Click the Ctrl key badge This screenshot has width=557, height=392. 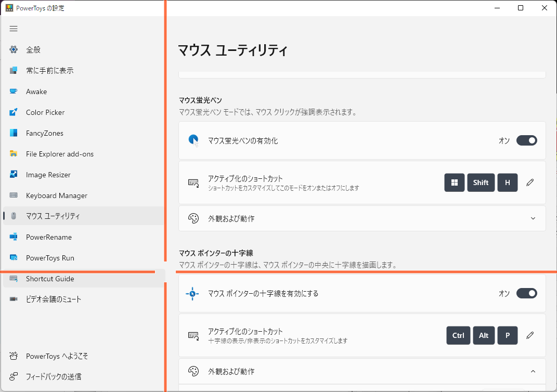[458, 335]
